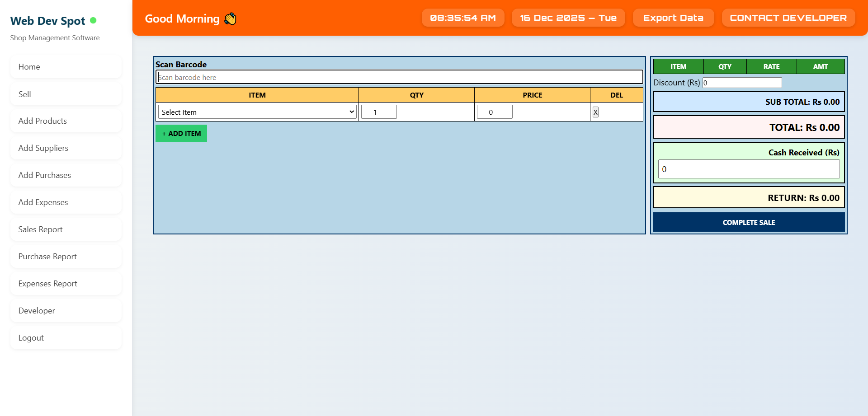868x416 pixels.
Task: Click the Complete Sale button
Action: click(749, 222)
